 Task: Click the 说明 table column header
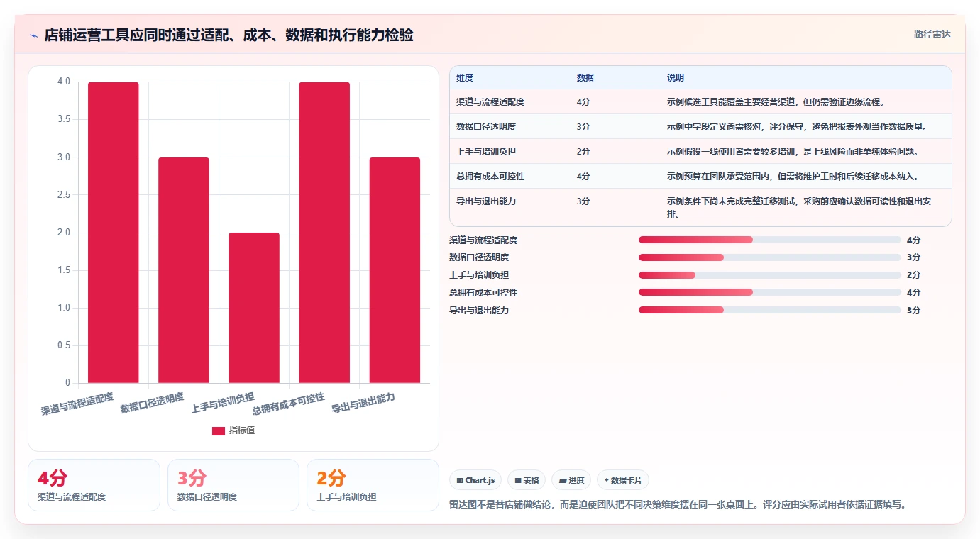coord(676,77)
